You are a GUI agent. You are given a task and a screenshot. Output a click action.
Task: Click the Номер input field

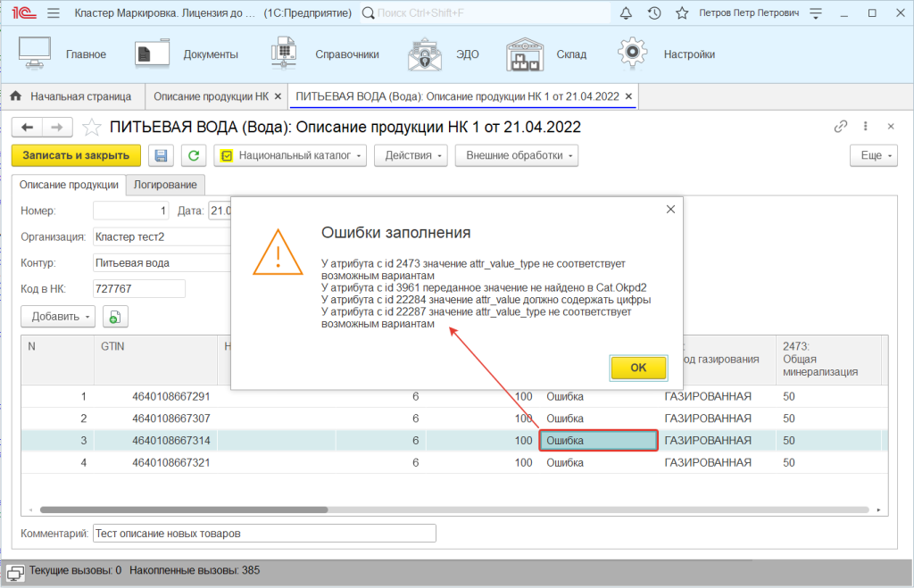[130, 211]
